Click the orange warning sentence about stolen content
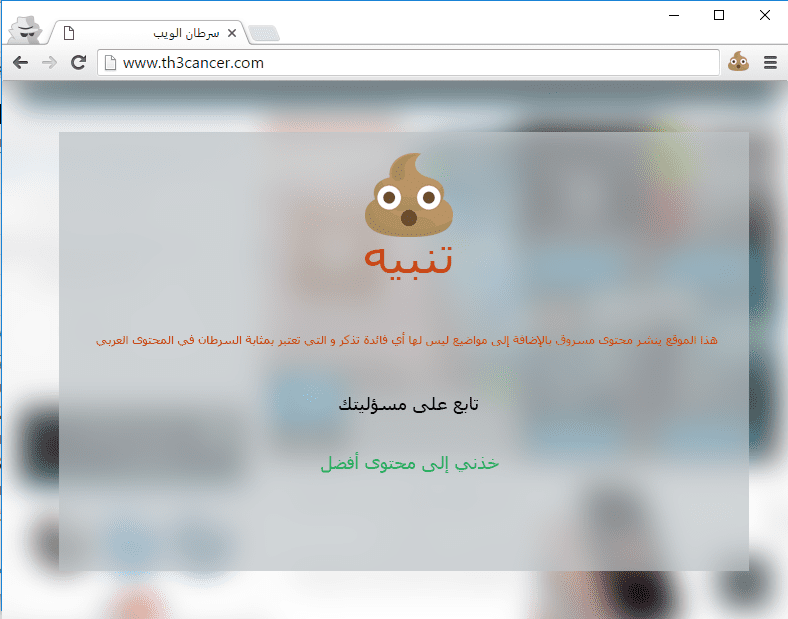The image size is (788, 619). click(x=407, y=341)
